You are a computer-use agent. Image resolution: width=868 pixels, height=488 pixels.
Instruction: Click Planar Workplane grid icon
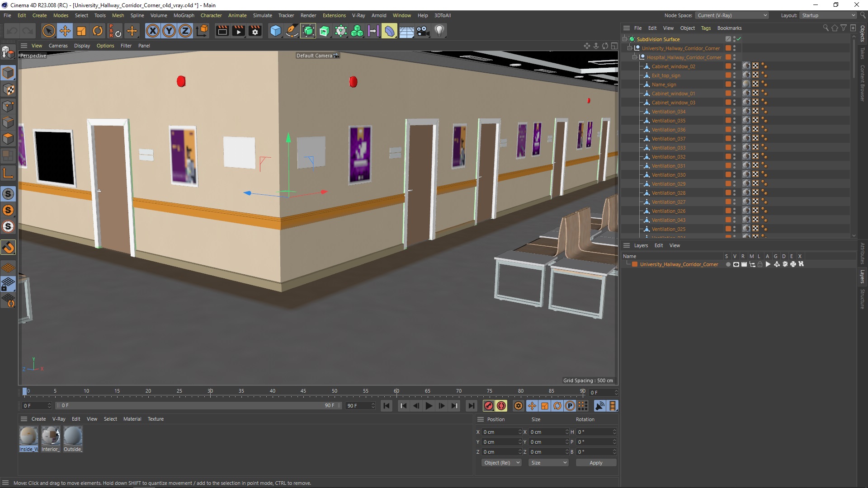click(x=8, y=267)
